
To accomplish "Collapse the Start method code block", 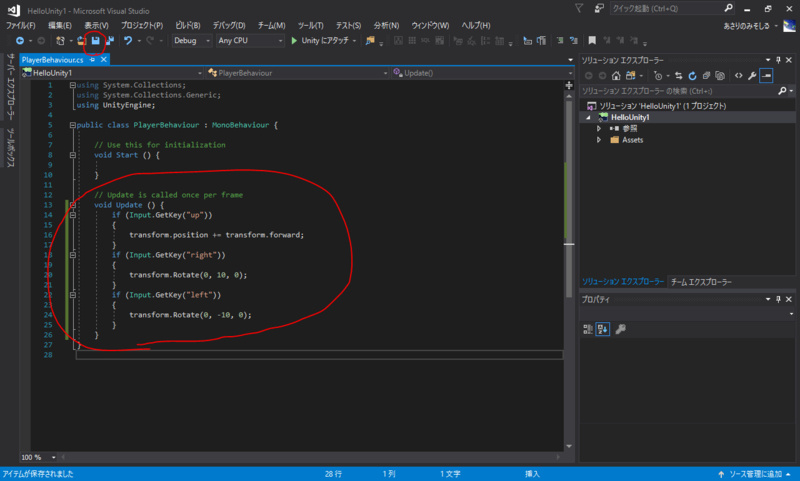I will coord(72,155).
